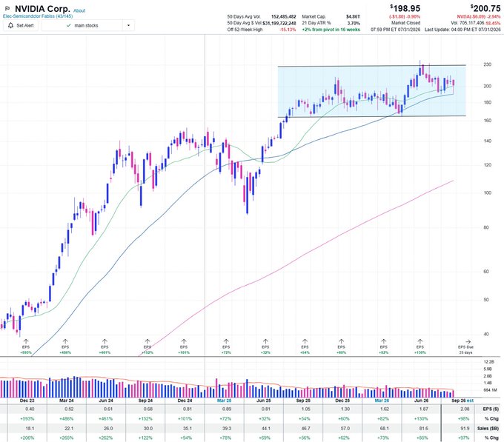Click the EPS arrow marker labeled +461% under chart
This screenshot has height=442, width=504.
tap(105, 346)
